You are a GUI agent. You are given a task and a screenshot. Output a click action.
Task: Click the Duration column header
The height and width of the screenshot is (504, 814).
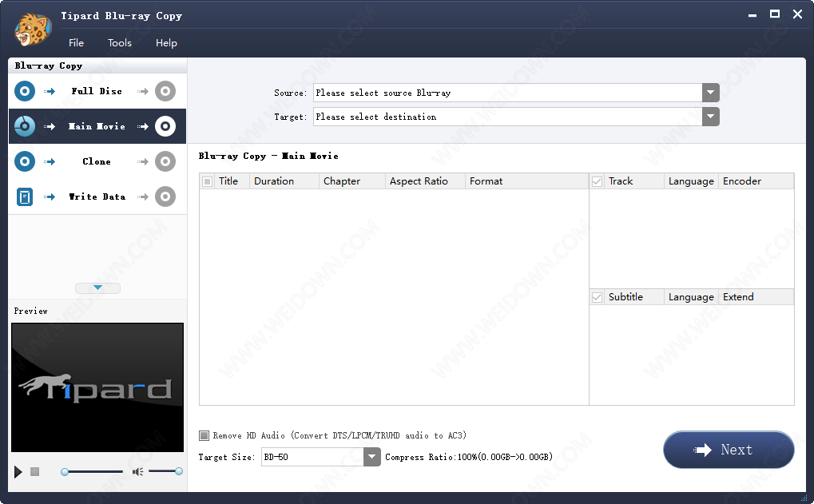pyautogui.click(x=284, y=181)
